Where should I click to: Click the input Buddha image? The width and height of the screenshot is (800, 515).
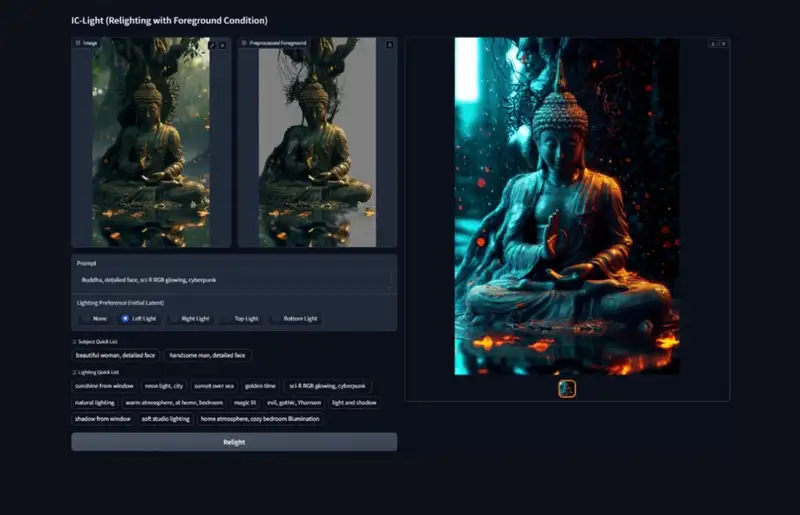pyautogui.click(x=151, y=142)
